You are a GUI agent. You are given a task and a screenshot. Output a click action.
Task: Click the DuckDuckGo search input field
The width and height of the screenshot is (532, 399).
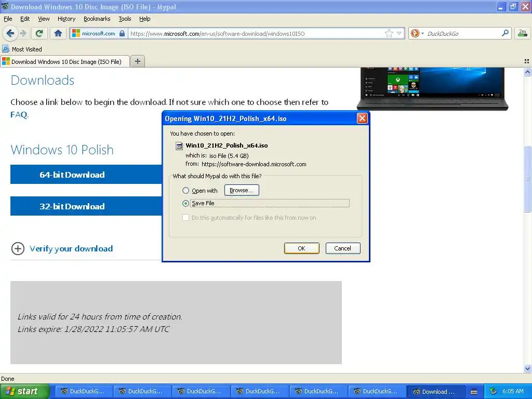[463, 33]
